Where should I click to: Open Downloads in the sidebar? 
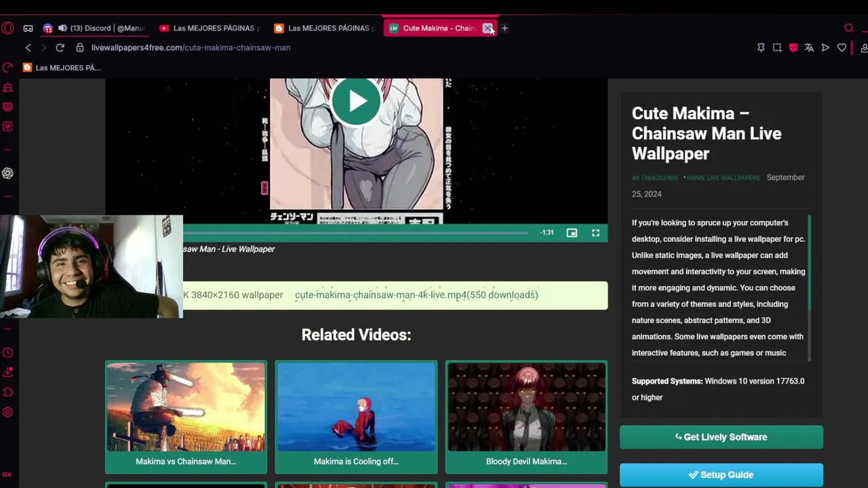[x=7, y=372]
